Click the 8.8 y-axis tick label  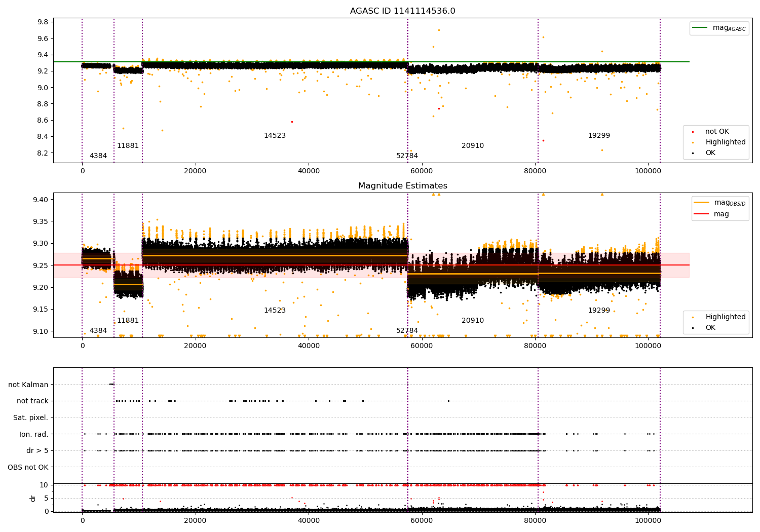click(43, 104)
